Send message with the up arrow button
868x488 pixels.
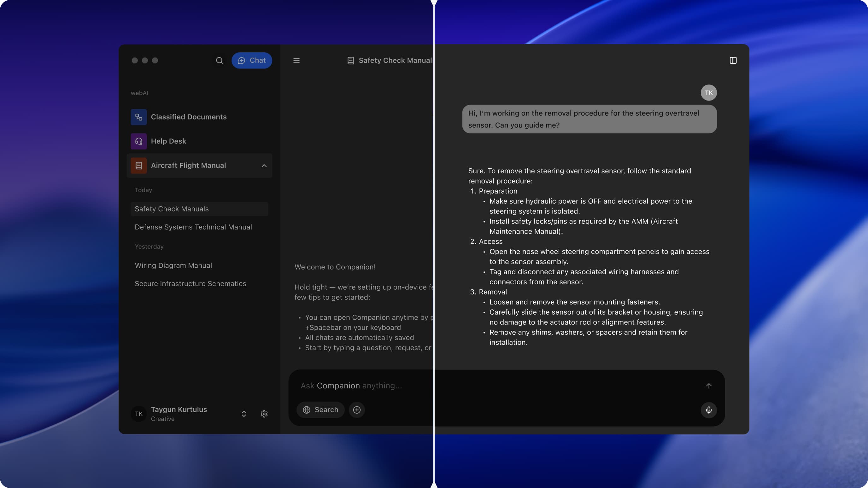708,386
